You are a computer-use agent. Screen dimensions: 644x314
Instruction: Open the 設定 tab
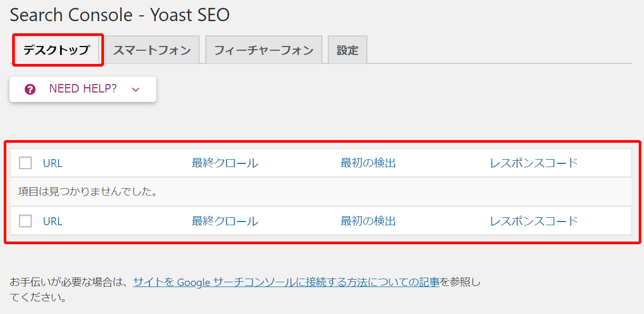(x=347, y=50)
